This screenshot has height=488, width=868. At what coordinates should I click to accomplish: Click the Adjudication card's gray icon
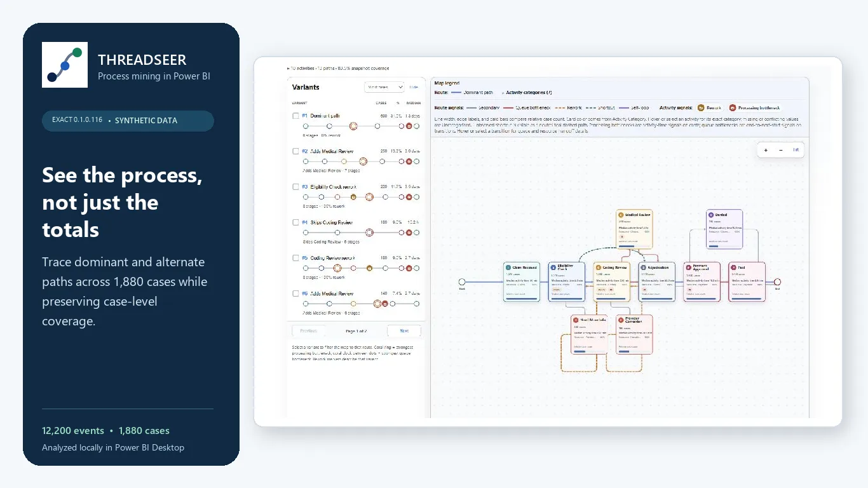pos(644,268)
